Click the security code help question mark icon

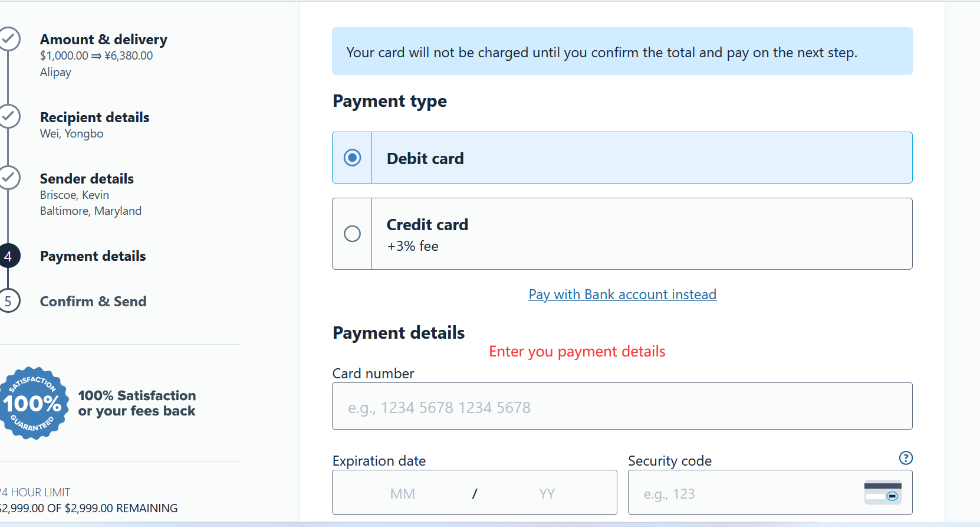tap(906, 458)
